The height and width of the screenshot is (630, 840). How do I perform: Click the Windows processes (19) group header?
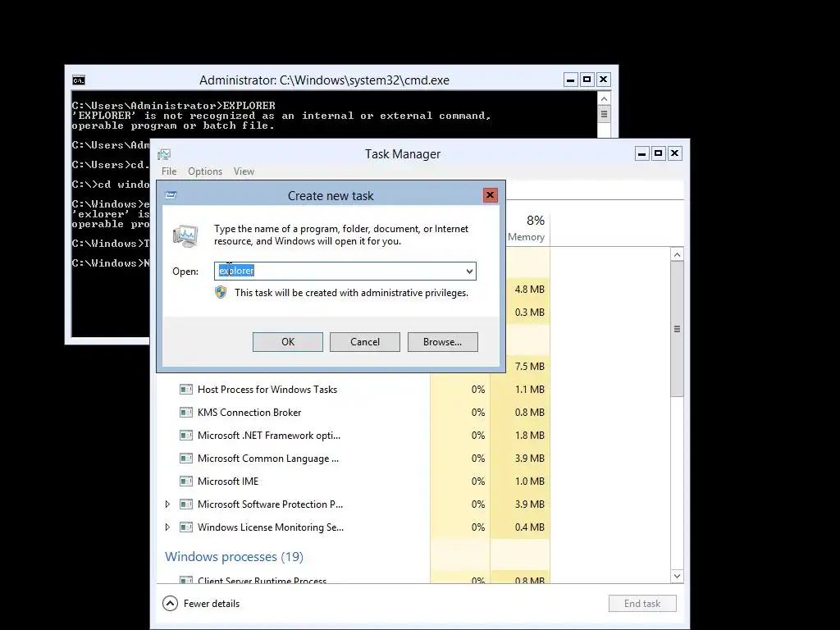click(x=234, y=557)
